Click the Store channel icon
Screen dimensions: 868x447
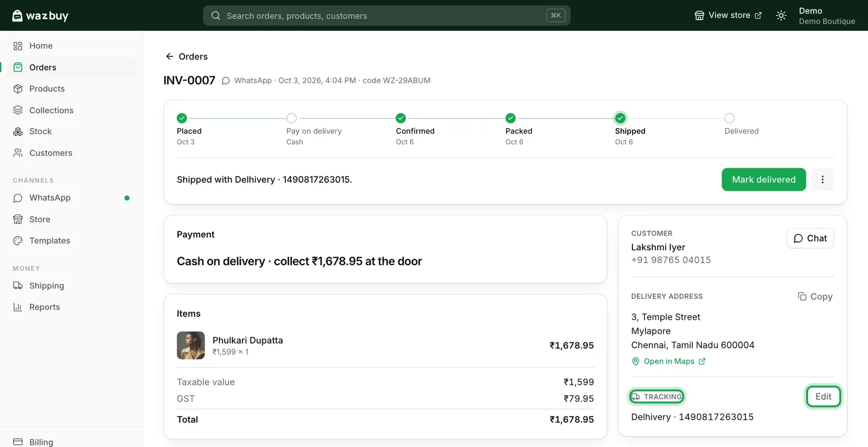click(18, 219)
